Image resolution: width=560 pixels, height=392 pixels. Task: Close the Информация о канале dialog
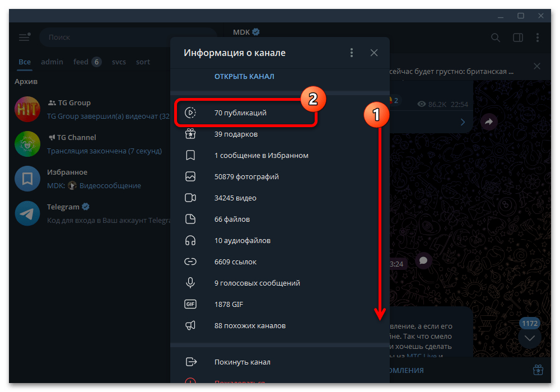[374, 53]
